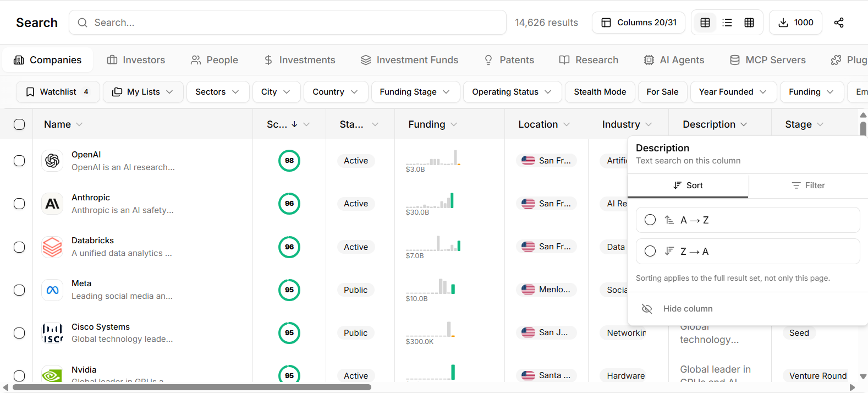Image resolution: width=868 pixels, height=393 pixels.
Task: Switch to the People tab
Action: tap(215, 60)
